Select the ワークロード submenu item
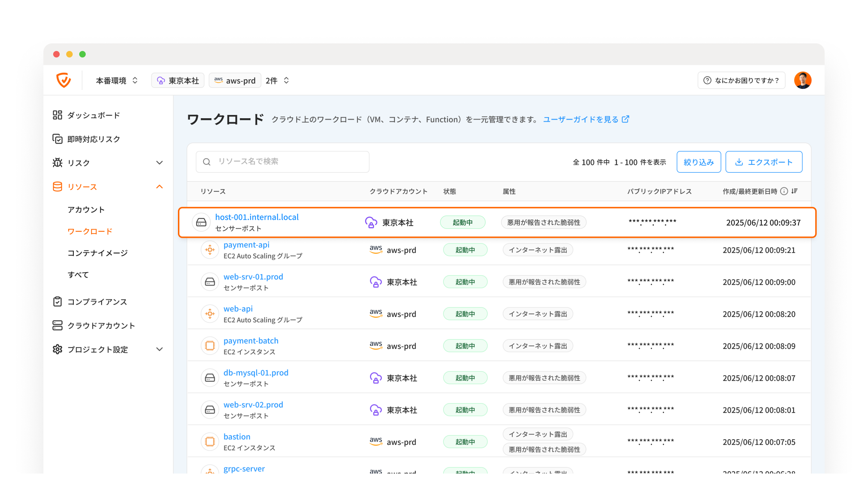The height and width of the screenshot is (488, 868). (90, 231)
